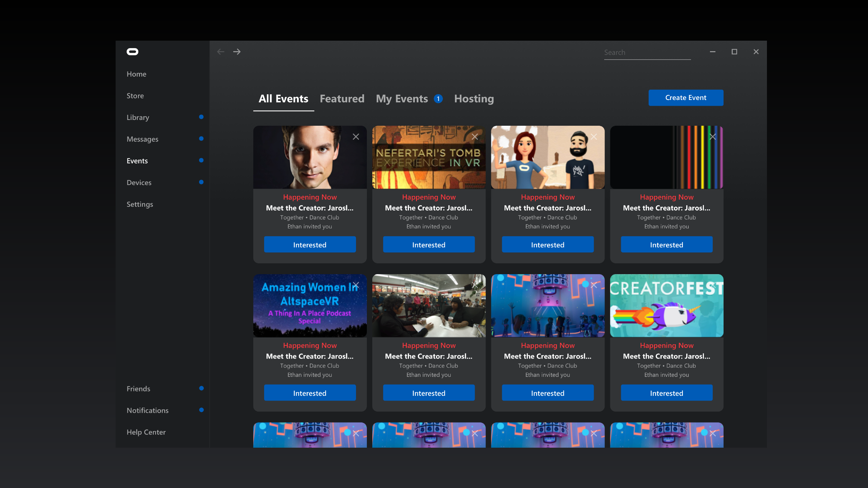Mark Interested on Amazing Women AltspaceVR event
Screen dimensions: 868x488
click(310, 393)
